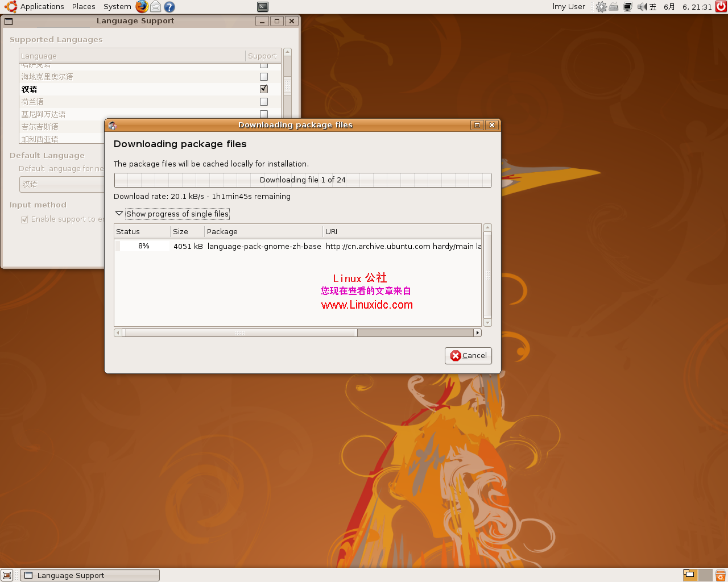
Task: Click the network monitor tray icon
Action: coord(627,7)
